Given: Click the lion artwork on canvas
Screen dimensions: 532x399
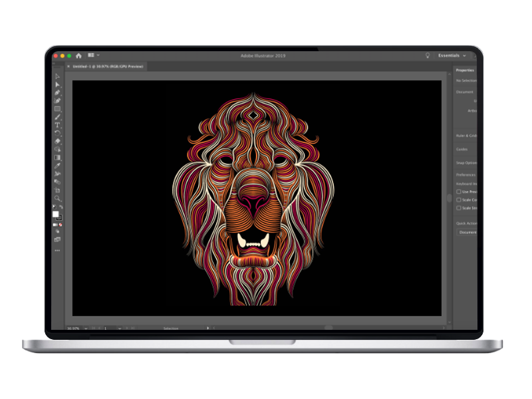Looking at the screenshot, I should 253,199.
